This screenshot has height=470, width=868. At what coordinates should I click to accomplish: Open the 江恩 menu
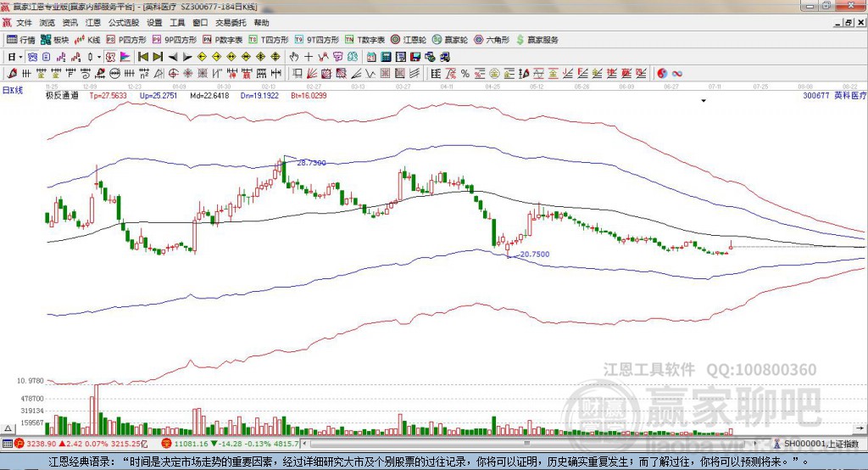(x=93, y=23)
